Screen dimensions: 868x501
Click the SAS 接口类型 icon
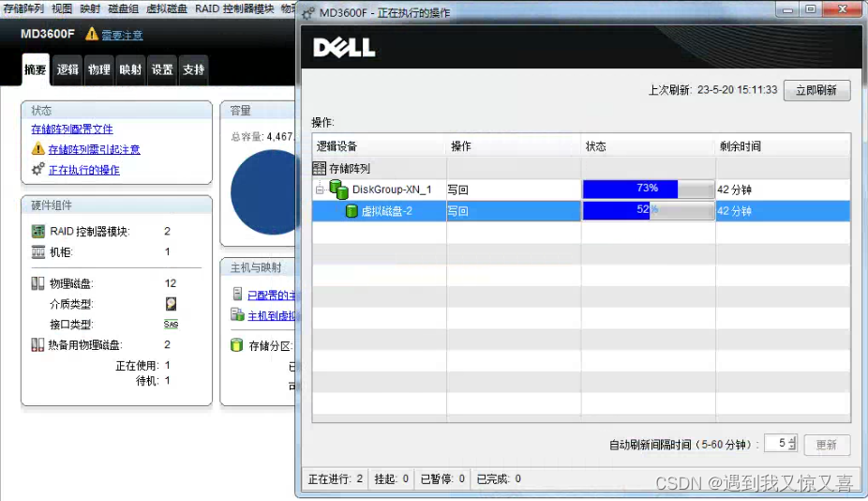171,325
